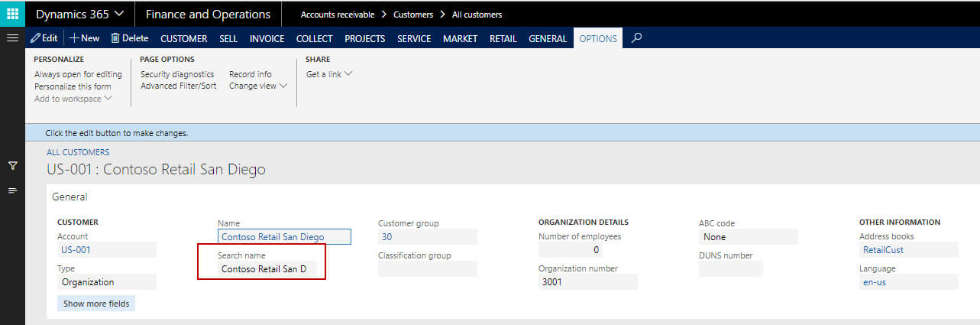Open the RETAIL tab
Image resolution: width=980 pixels, height=325 pixels.
click(x=503, y=38)
